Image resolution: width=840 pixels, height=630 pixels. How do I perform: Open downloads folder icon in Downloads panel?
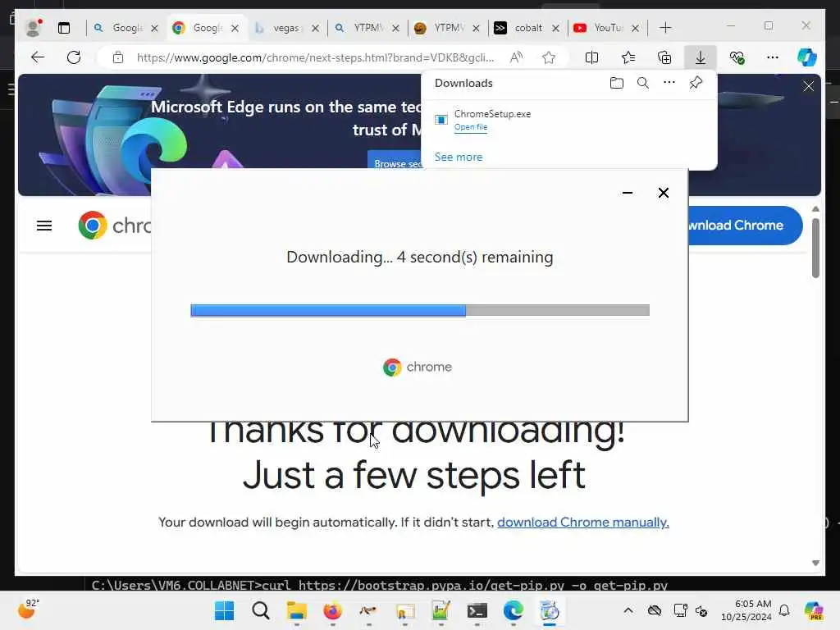tap(617, 83)
